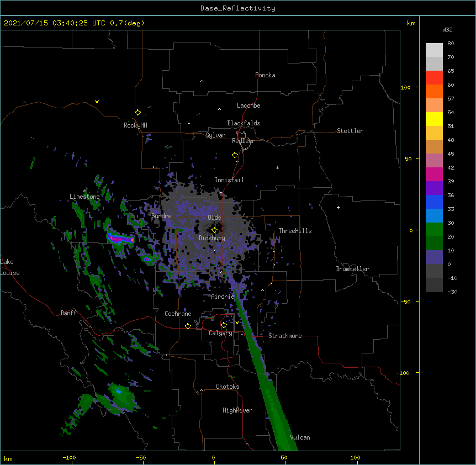Click the magenta 42–39 dBZ legend swatch
This screenshot has height=465, width=476.
click(x=434, y=174)
